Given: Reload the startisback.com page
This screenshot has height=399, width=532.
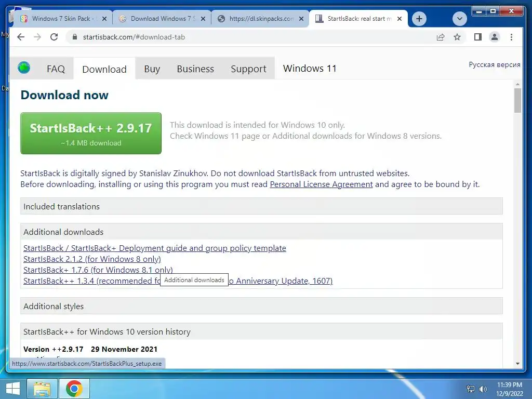Looking at the screenshot, I should [x=54, y=37].
